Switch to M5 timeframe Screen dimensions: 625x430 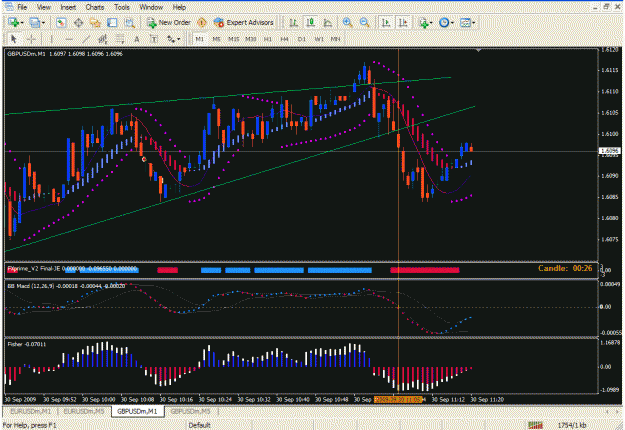tap(216, 39)
